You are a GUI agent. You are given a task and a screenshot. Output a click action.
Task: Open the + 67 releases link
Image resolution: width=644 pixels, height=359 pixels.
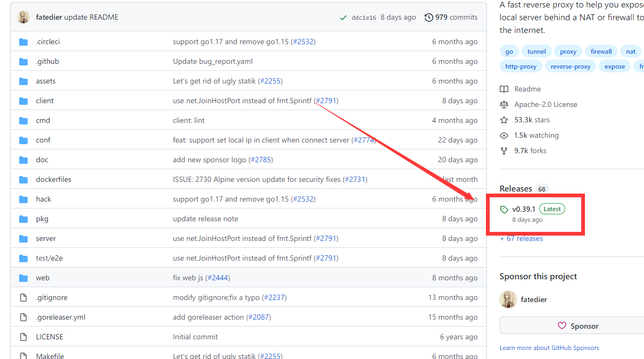tap(522, 239)
